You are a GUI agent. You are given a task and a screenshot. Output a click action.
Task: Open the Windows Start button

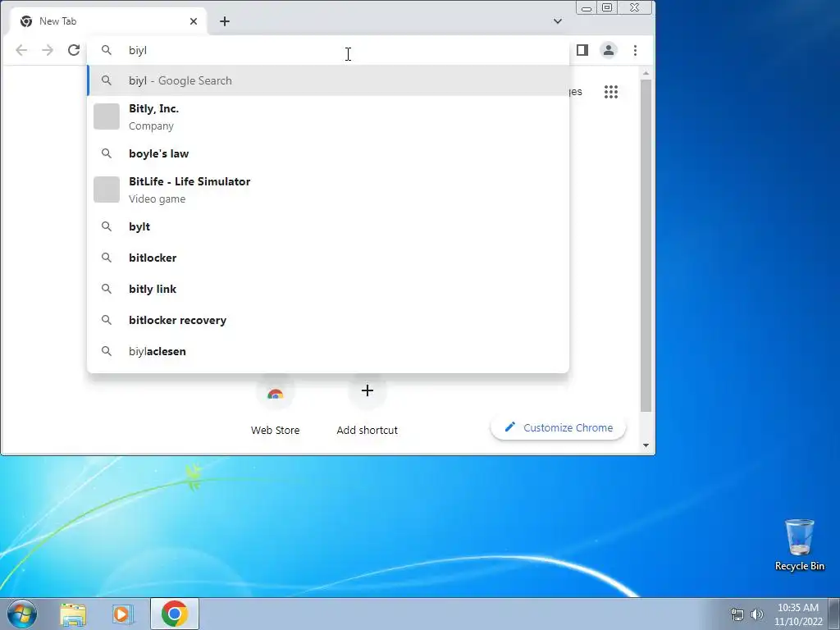[x=22, y=614]
